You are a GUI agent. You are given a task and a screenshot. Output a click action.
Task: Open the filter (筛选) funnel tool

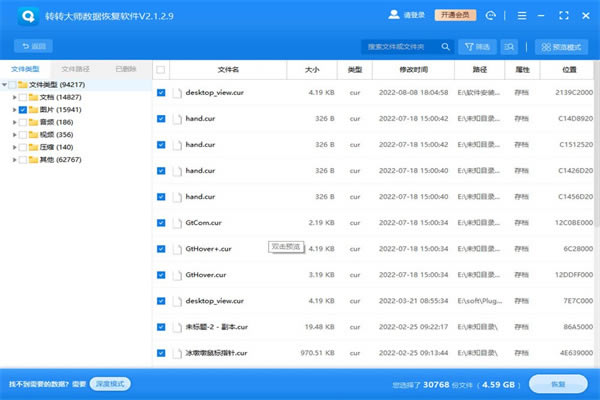476,46
